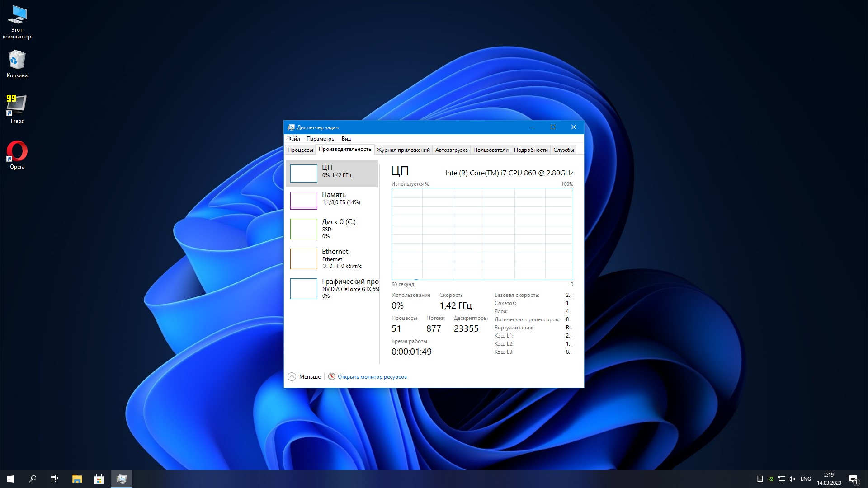
Task: Switch to the Службы tab
Action: (x=563, y=150)
